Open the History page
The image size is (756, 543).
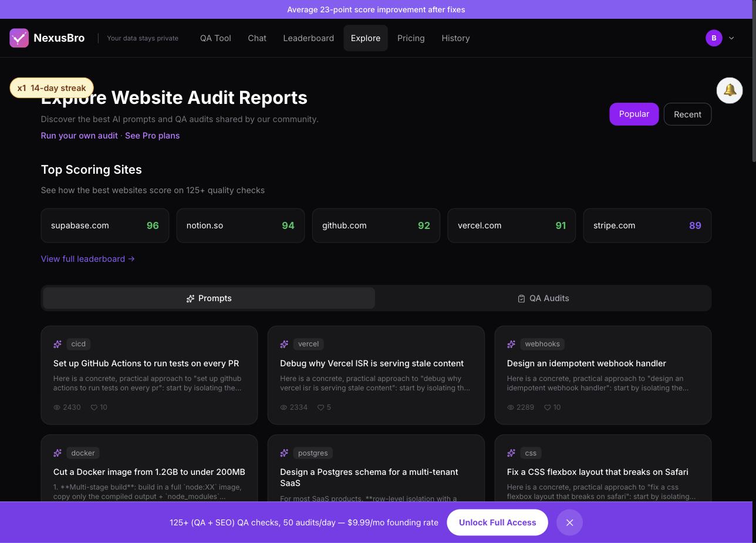455,38
